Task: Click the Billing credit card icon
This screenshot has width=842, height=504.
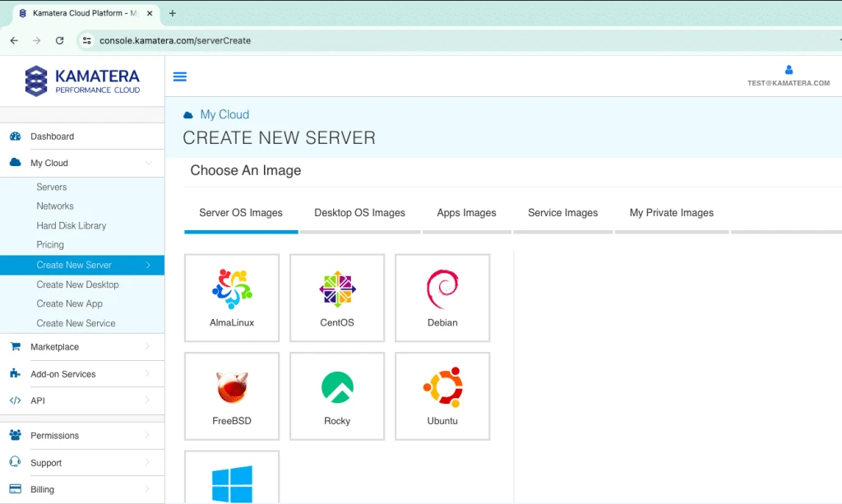Action: pyautogui.click(x=15, y=489)
